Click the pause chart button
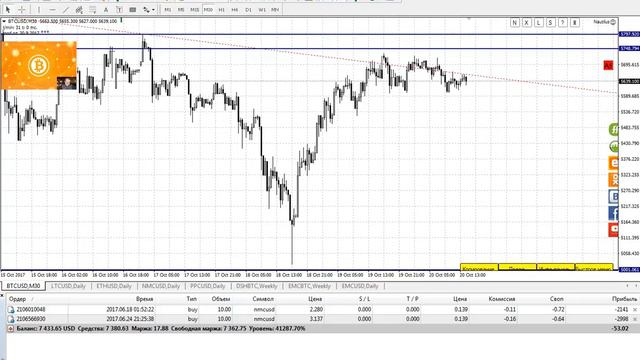640x360 pixels. [x=575, y=22]
